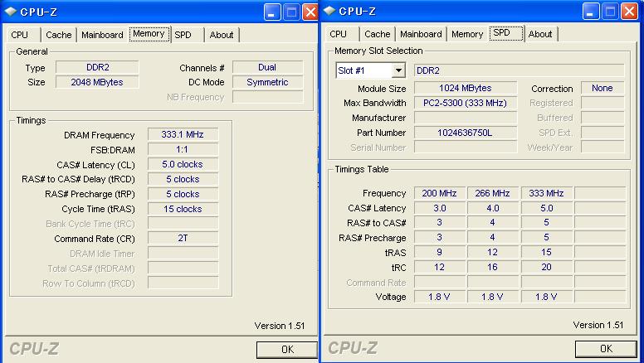
Task: Click the tRC value 20 cell
Action: (x=546, y=268)
